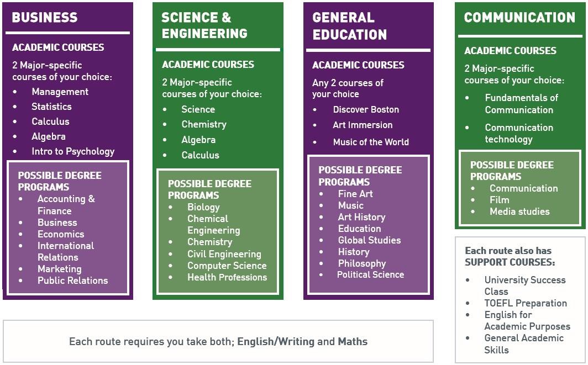This screenshot has width=588, height=365.
Task: Choose the COMMUNICATION route title at top
Action: coord(519,17)
